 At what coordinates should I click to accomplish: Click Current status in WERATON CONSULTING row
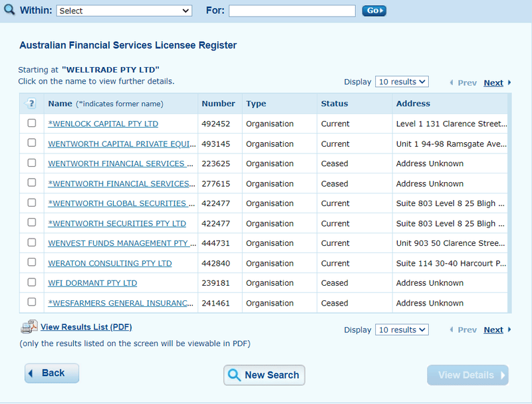335,263
